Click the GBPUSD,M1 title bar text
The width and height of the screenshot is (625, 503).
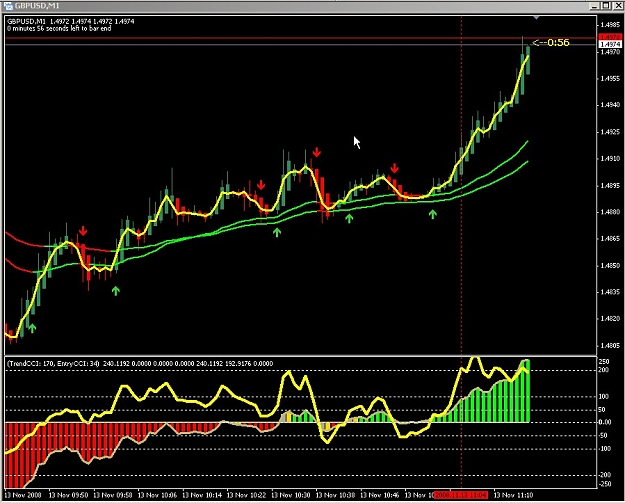[x=37, y=6]
